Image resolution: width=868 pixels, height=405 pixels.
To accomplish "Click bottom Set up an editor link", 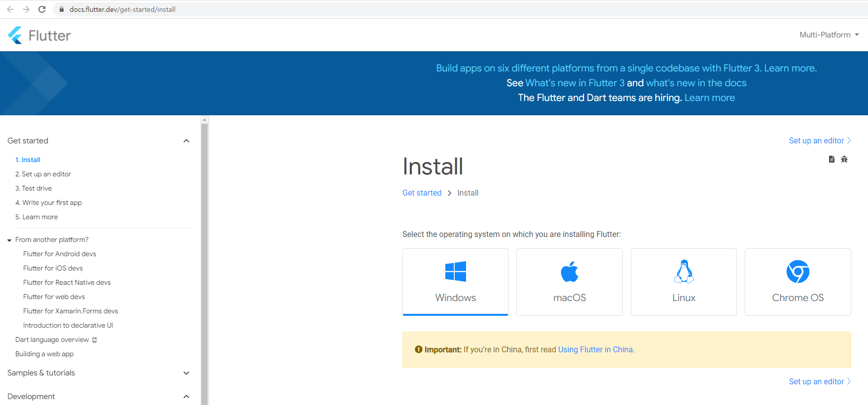I will point(820,381).
